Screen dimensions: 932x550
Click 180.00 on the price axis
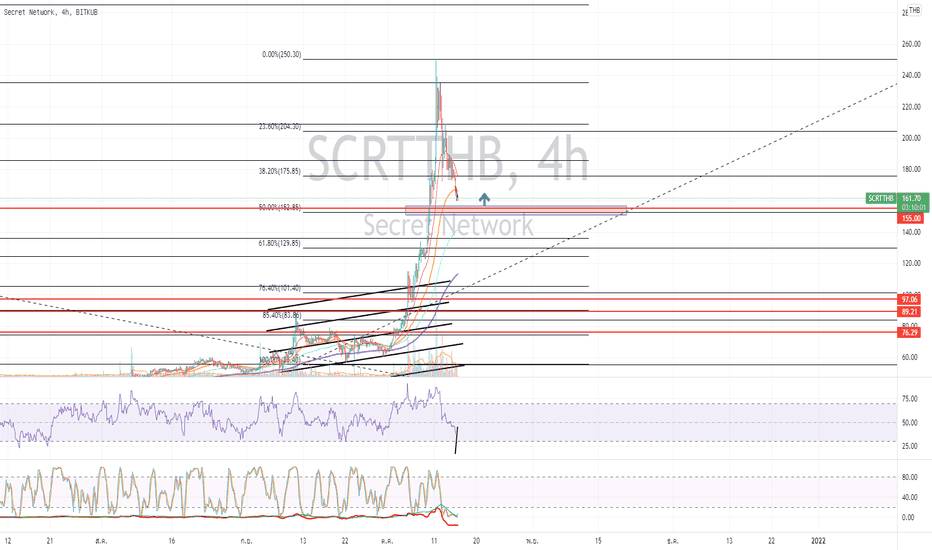pyautogui.click(x=911, y=169)
